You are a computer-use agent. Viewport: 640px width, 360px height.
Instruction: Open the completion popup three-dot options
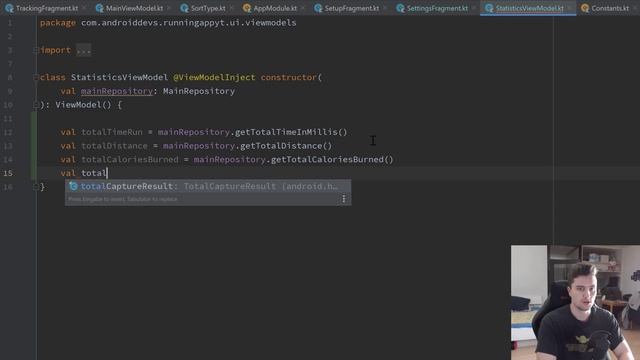[x=344, y=199]
